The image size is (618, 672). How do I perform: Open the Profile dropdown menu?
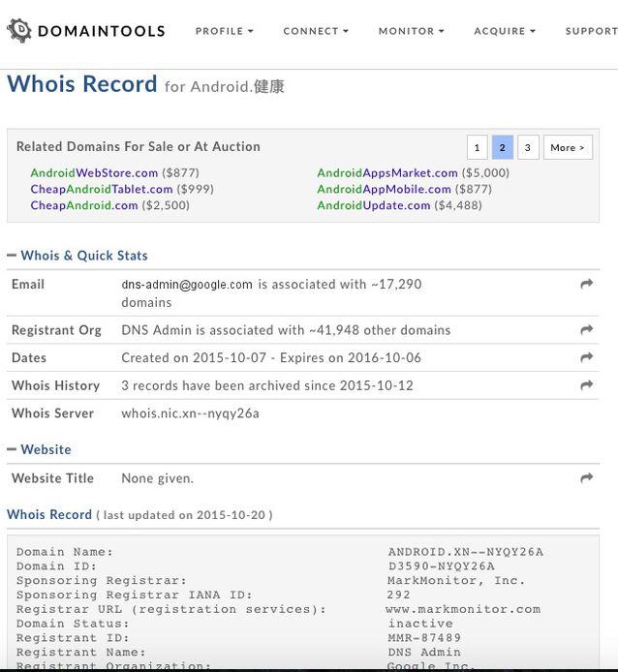tap(224, 31)
